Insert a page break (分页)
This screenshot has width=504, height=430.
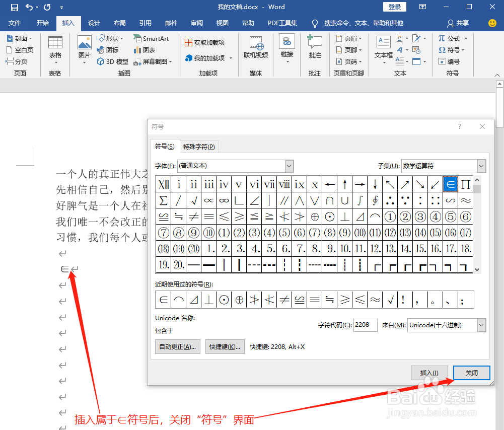[17, 61]
